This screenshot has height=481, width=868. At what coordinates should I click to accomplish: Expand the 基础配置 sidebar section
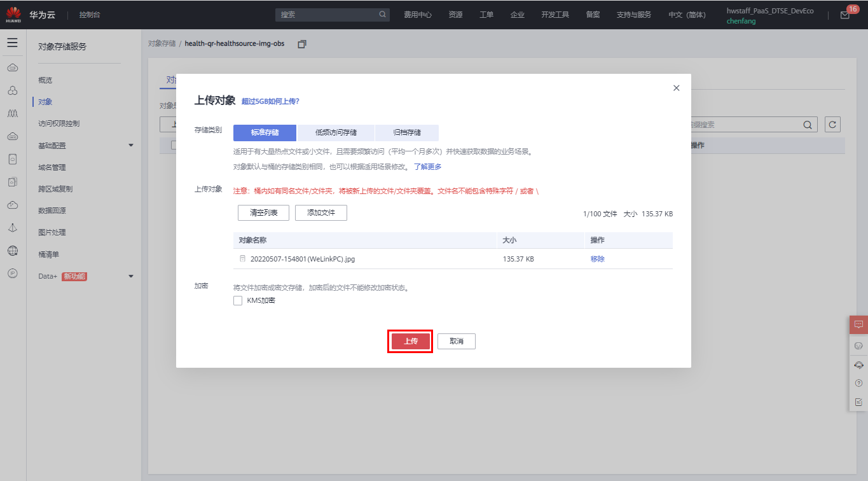pos(131,146)
